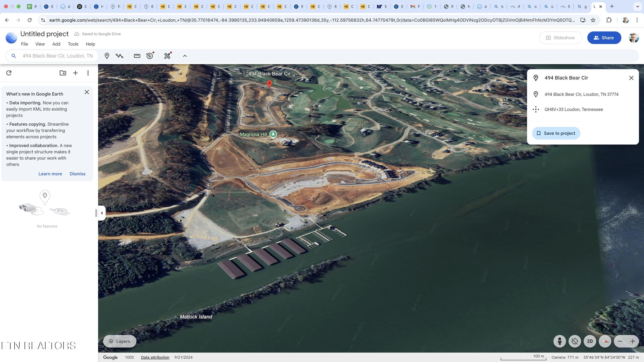Collapse the toolbar with the up chevron
644x362 pixels.
click(185, 56)
